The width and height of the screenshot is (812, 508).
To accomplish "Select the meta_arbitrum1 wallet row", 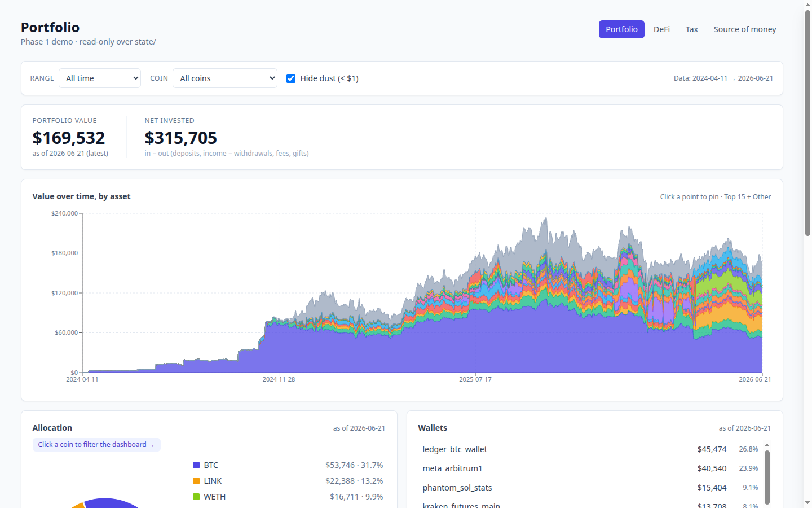I will click(590, 468).
